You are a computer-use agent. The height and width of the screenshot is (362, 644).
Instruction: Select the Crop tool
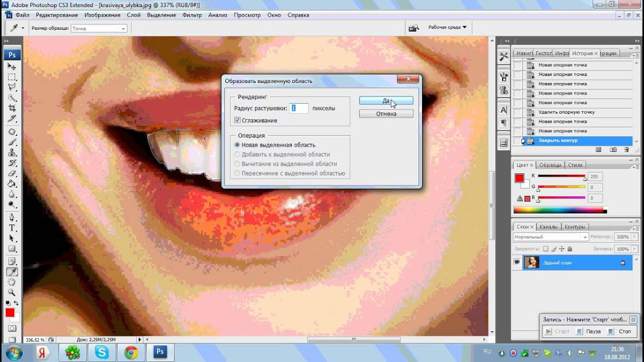(x=12, y=109)
